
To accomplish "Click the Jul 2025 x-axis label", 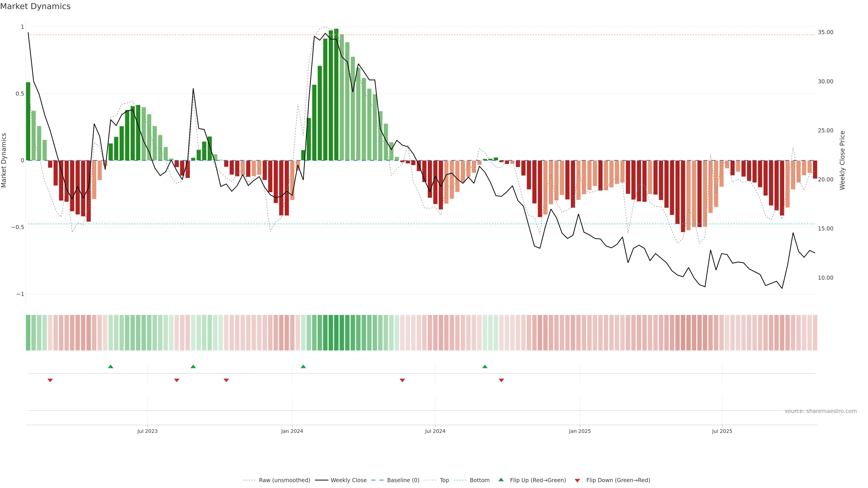I will click(722, 431).
